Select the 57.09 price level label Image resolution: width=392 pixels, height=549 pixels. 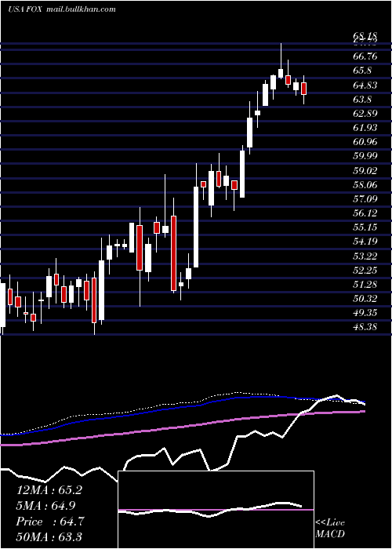tap(365, 199)
